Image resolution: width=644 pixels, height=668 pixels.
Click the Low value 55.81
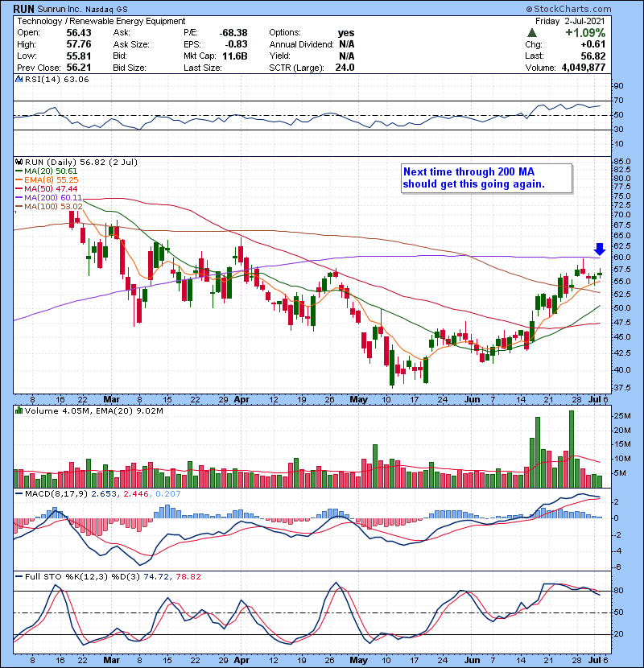tap(79, 56)
